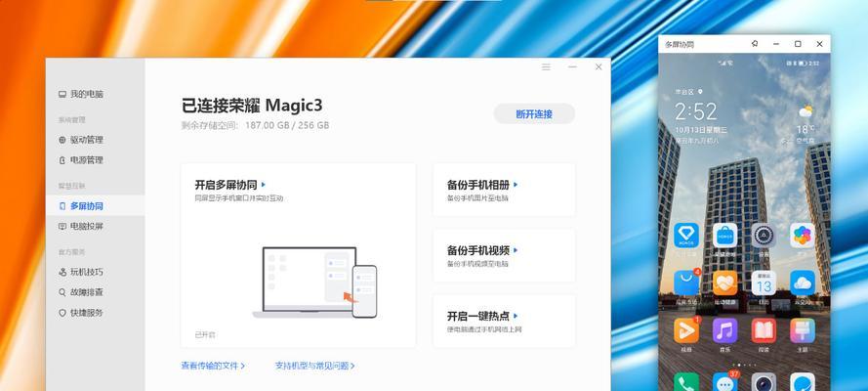The image size is (868, 391).
Task: Open 电源管理 in the sidebar
Action: pyautogui.click(x=81, y=160)
